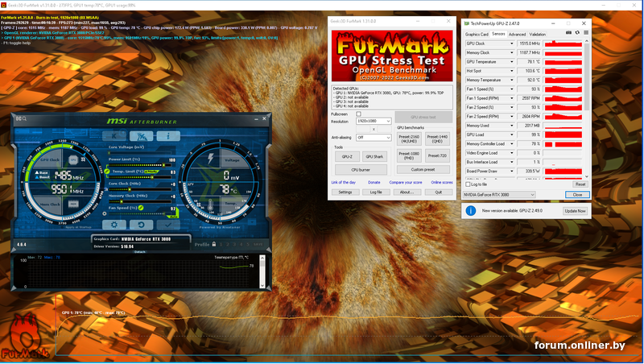Switch to the Advanced tab in GPU-Z
Screen dimensions: 644x364
click(x=517, y=35)
